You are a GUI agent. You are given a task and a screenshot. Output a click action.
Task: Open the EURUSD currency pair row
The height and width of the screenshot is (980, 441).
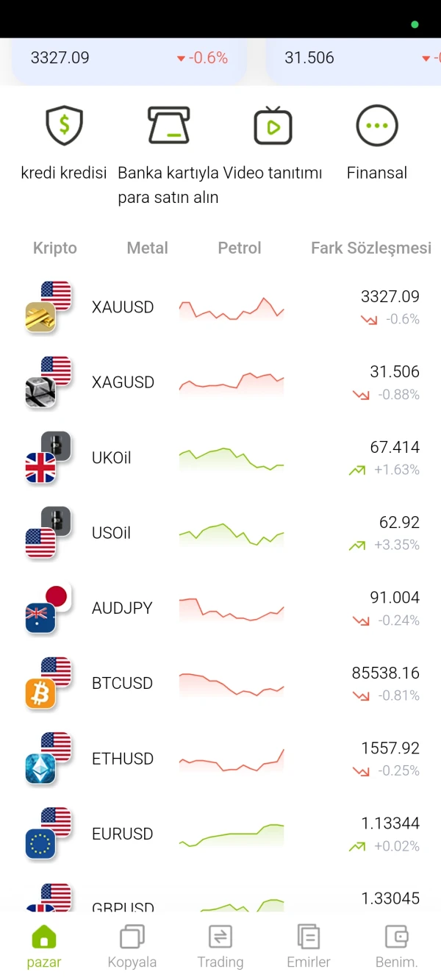point(220,834)
